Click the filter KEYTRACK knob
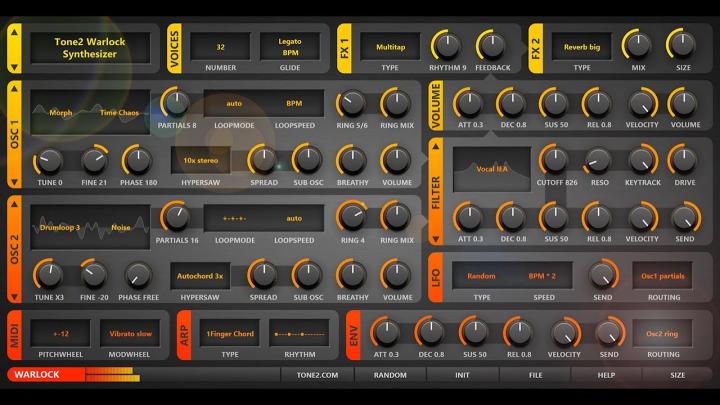720x405 pixels. pyautogui.click(x=642, y=160)
